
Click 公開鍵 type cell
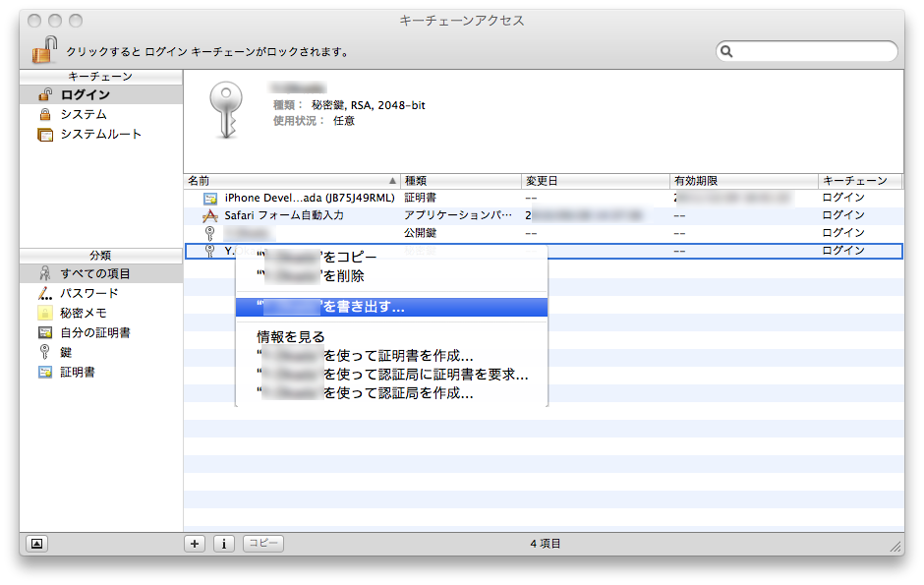pyautogui.click(x=420, y=233)
